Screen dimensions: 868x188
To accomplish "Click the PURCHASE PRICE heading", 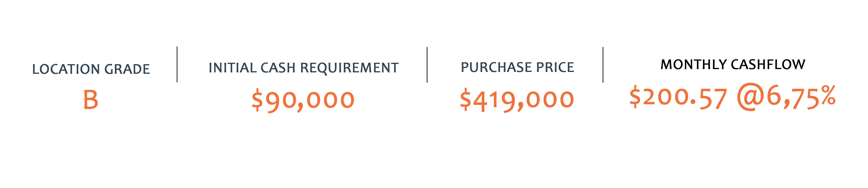I will point(517,67).
